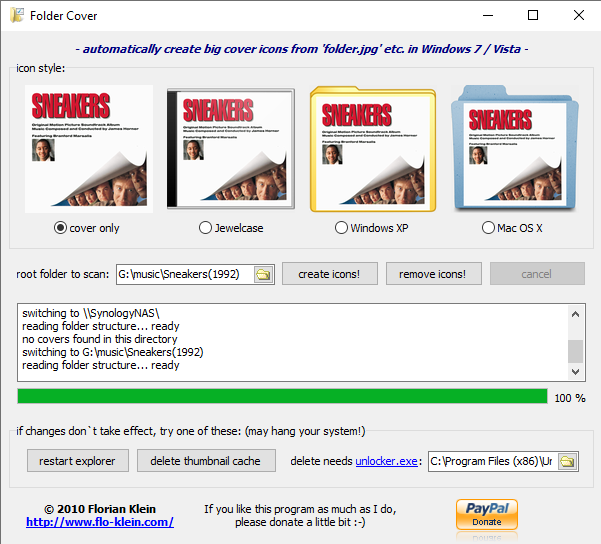The height and width of the screenshot is (544, 601).
Task: Browse for unlocker.exe path folder icon
Action: 567,461
